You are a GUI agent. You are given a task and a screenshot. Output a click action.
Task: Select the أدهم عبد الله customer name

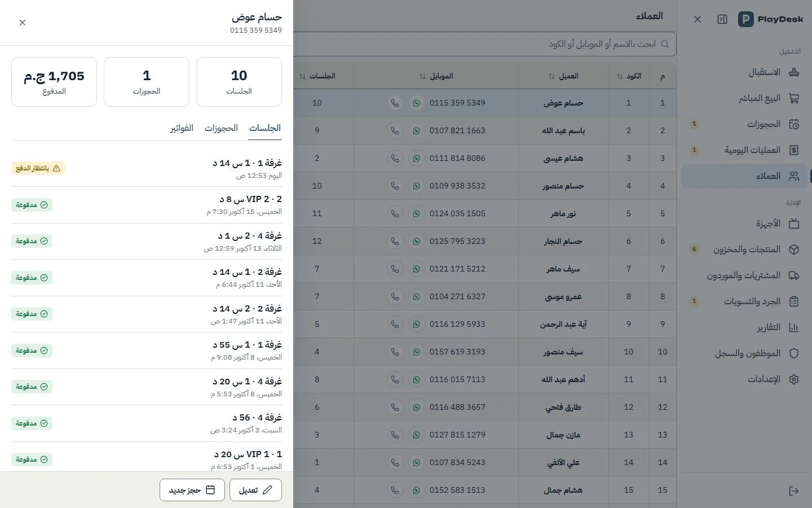coord(563,379)
